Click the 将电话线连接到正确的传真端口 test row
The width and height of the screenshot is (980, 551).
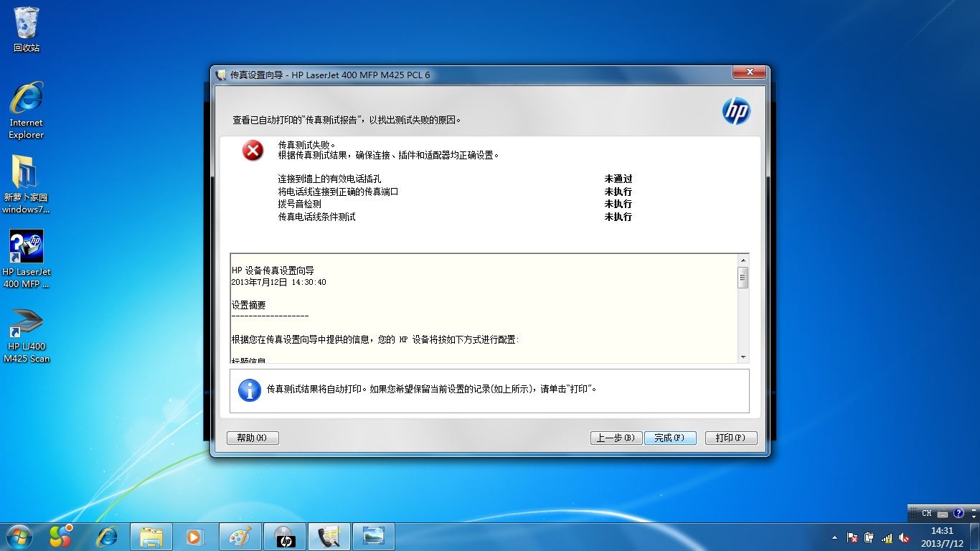(x=338, y=192)
